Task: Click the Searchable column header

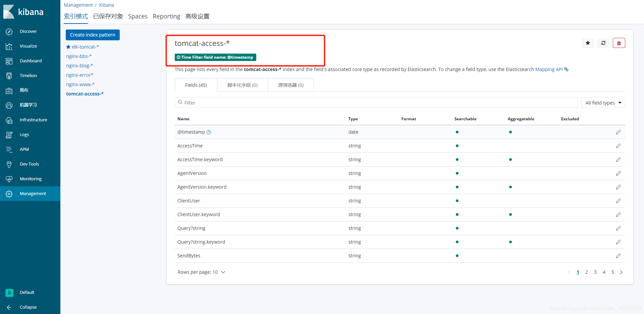Action: tap(465, 119)
